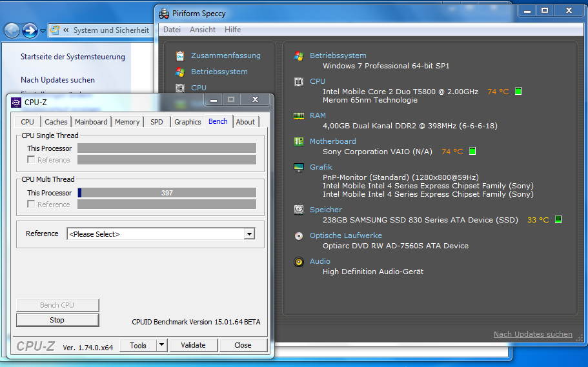Open the Mainboard tab
Image resolution: width=588 pixels, height=367 pixels.
point(91,122)
